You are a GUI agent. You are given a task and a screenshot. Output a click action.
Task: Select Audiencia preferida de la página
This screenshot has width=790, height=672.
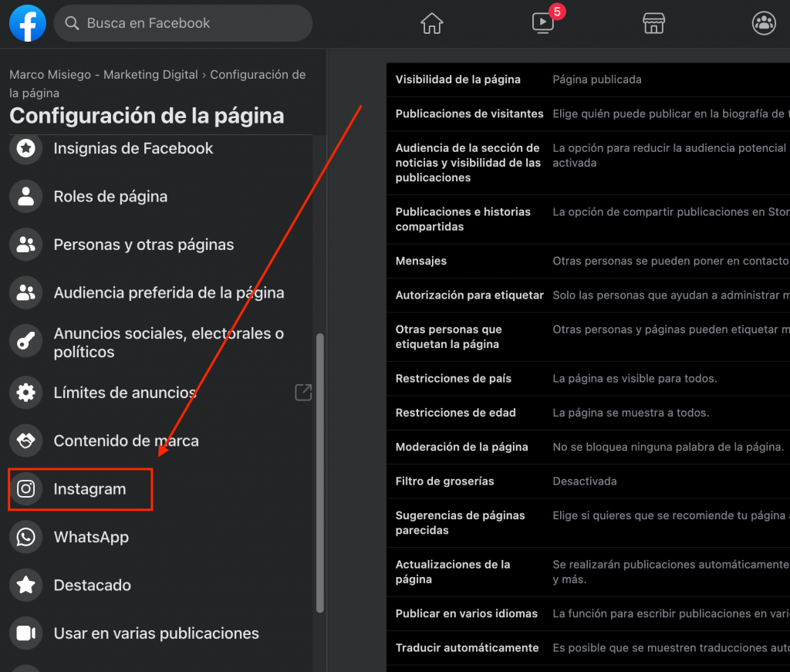coord(169,292)
